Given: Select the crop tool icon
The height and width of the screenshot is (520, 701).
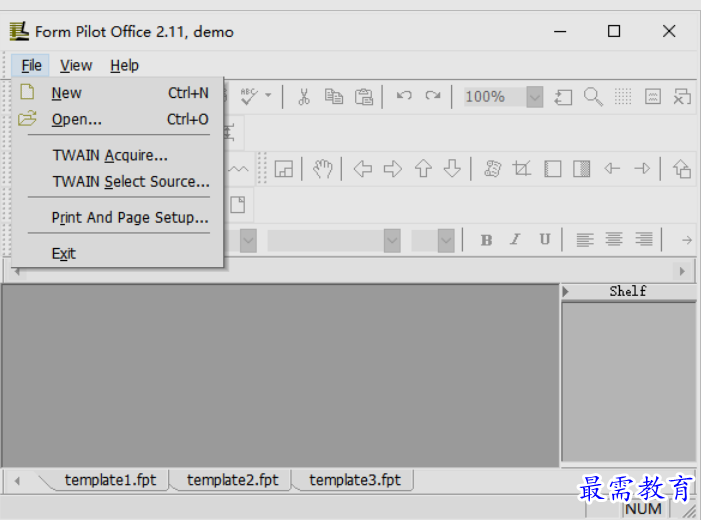Looking at the screenshot, I should coord(522,169).
